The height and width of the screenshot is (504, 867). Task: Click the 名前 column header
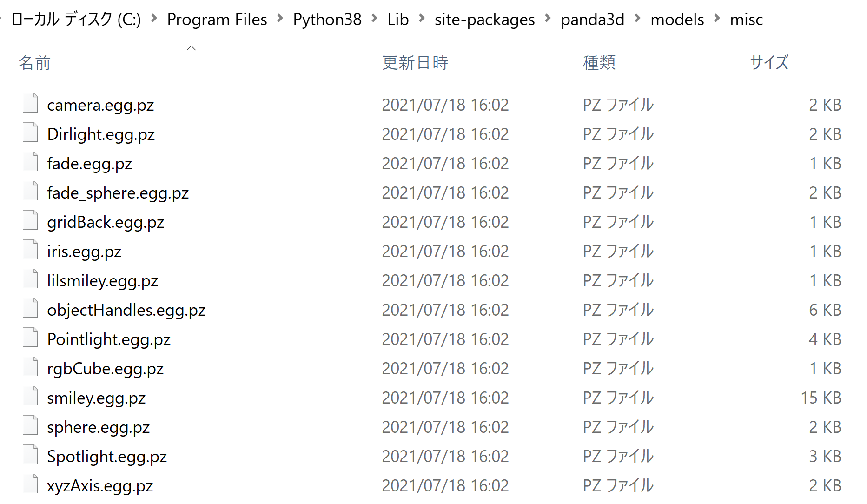pos(34,62)
